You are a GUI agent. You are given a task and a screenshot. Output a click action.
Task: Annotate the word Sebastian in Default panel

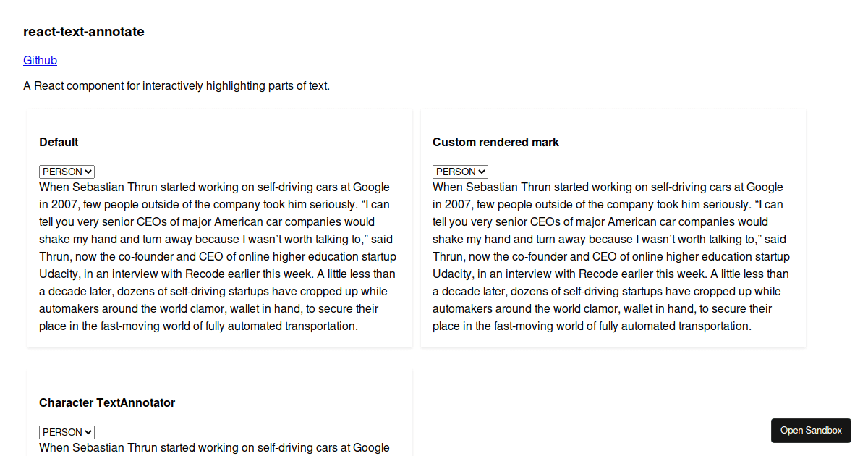pos(99,187)
